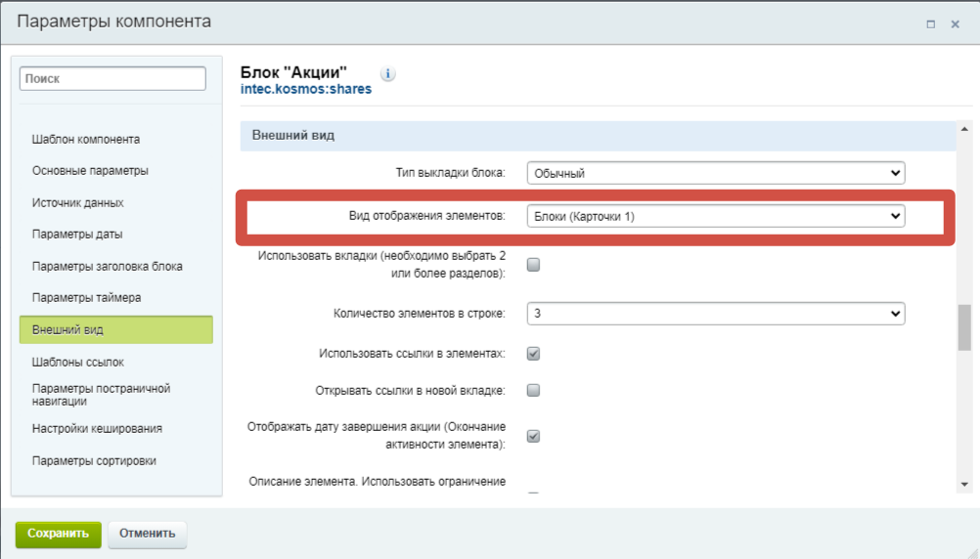The image size is (980, 559).
Task: Click the info icon next to Блок "Акции"
Action: point(387,73)
